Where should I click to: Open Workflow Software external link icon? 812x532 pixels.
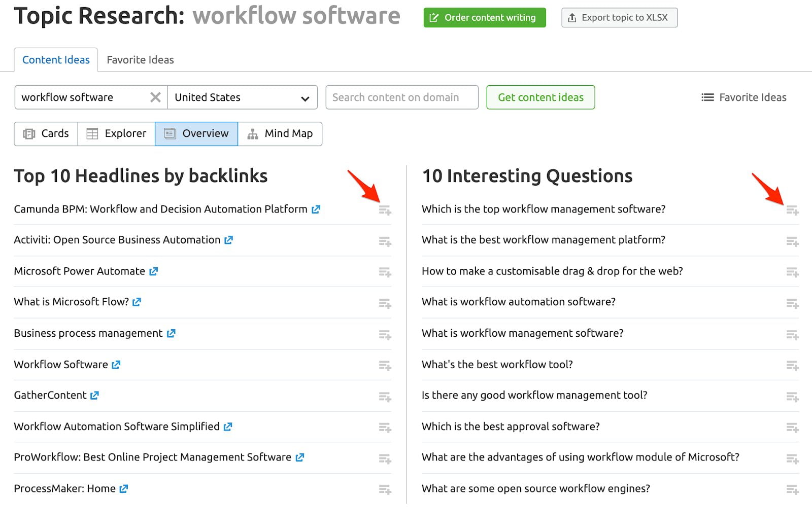116,365
